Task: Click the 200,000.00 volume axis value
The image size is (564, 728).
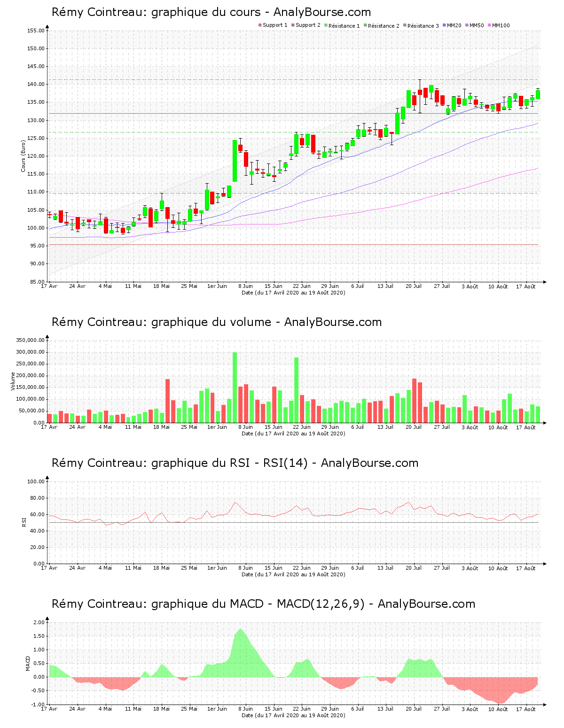Action: pyautogui.click(x=31, y=376)
